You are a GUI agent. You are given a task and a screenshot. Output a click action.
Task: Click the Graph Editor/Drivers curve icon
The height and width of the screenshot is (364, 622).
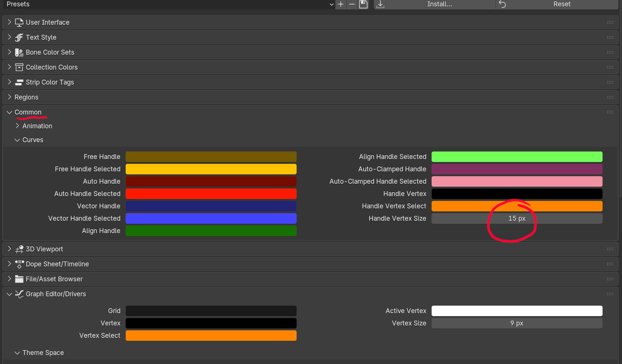[x=19, y=294]
